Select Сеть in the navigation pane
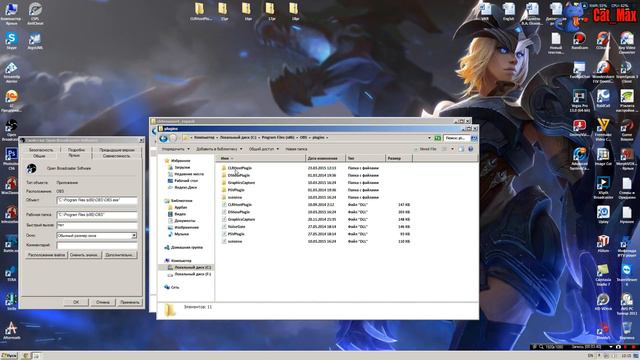640x360 pixels. click(172, 287)
